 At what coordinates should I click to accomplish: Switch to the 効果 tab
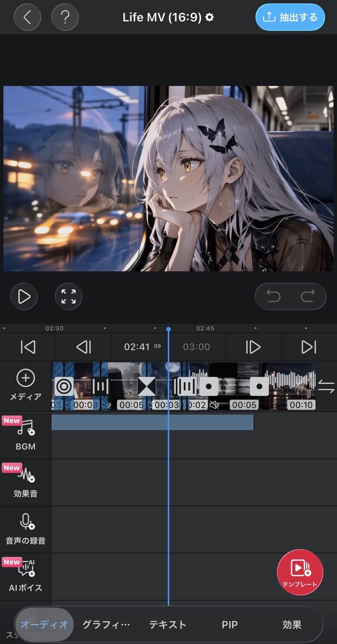pos(292,625)
